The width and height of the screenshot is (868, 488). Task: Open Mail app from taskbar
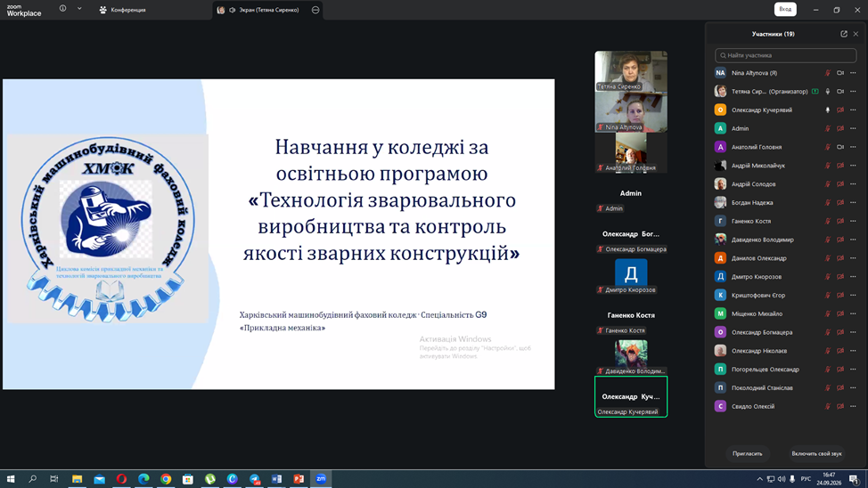point(99,479)
